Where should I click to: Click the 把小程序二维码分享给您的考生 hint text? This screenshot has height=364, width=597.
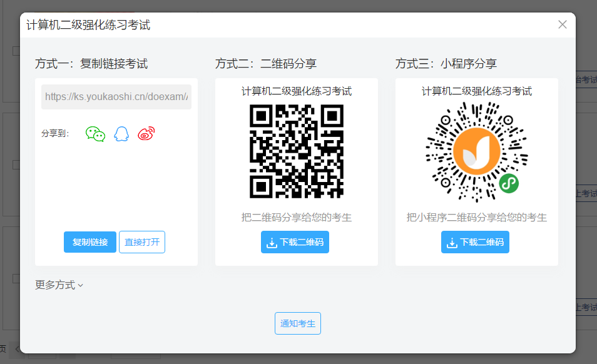coord(477,218)
